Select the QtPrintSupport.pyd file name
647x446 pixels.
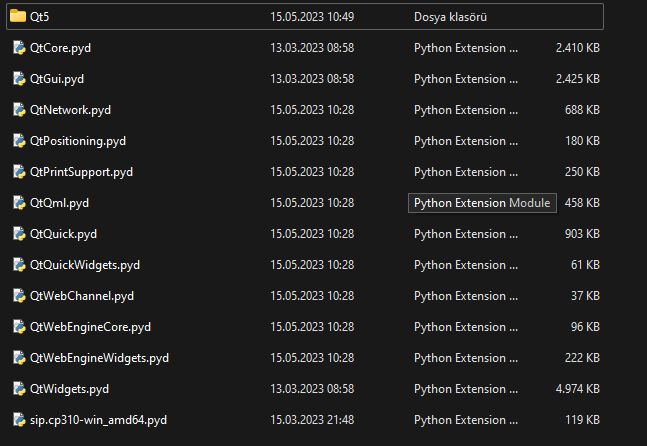(x=81, y=172)
